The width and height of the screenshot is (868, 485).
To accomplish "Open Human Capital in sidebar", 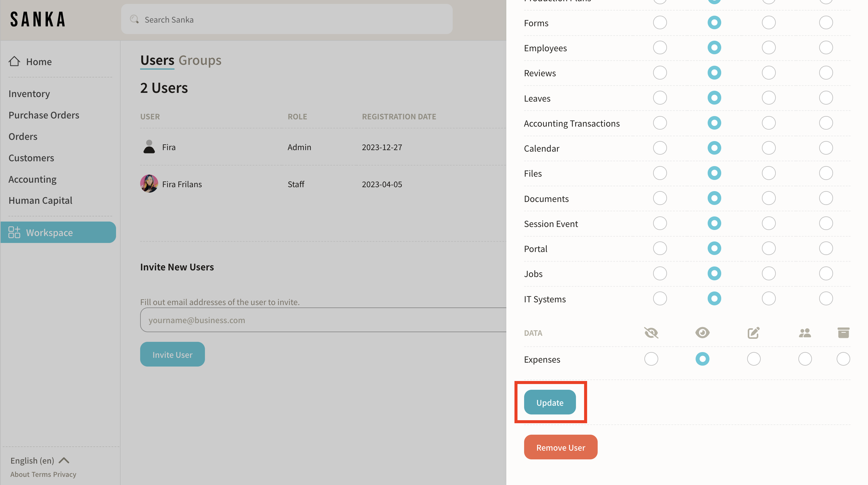I will [40, 200].
